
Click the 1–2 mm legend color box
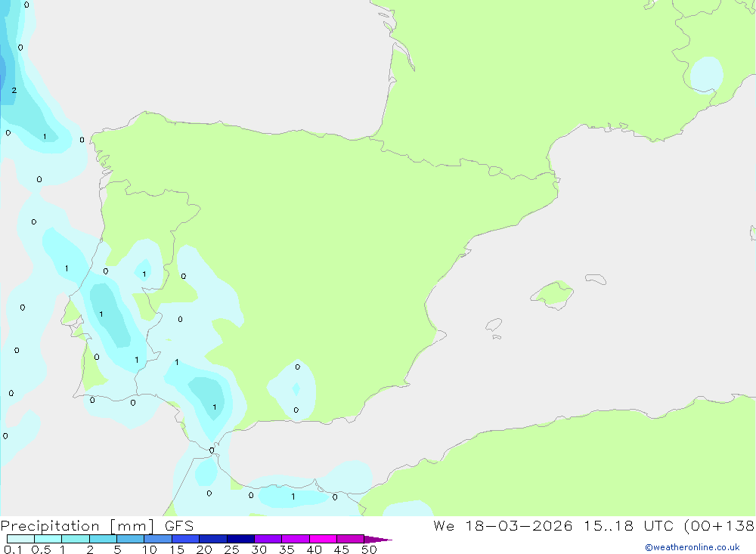[x=76, y=539]
